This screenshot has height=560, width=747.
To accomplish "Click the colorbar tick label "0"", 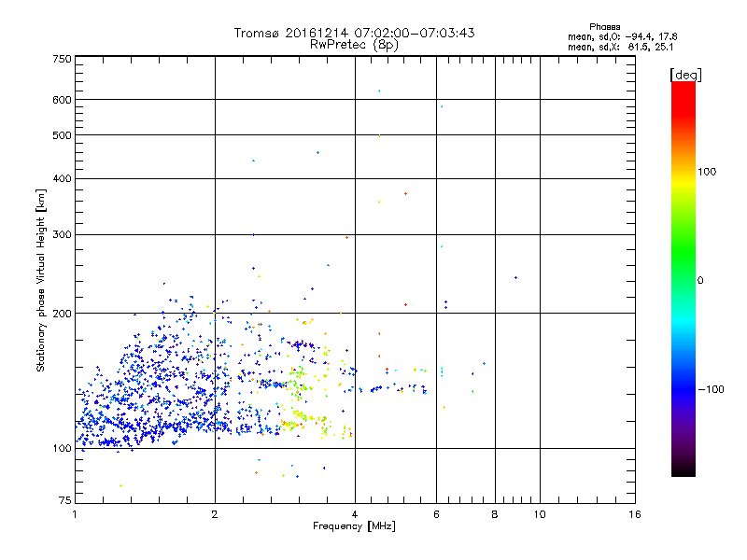I will (699, 281).
